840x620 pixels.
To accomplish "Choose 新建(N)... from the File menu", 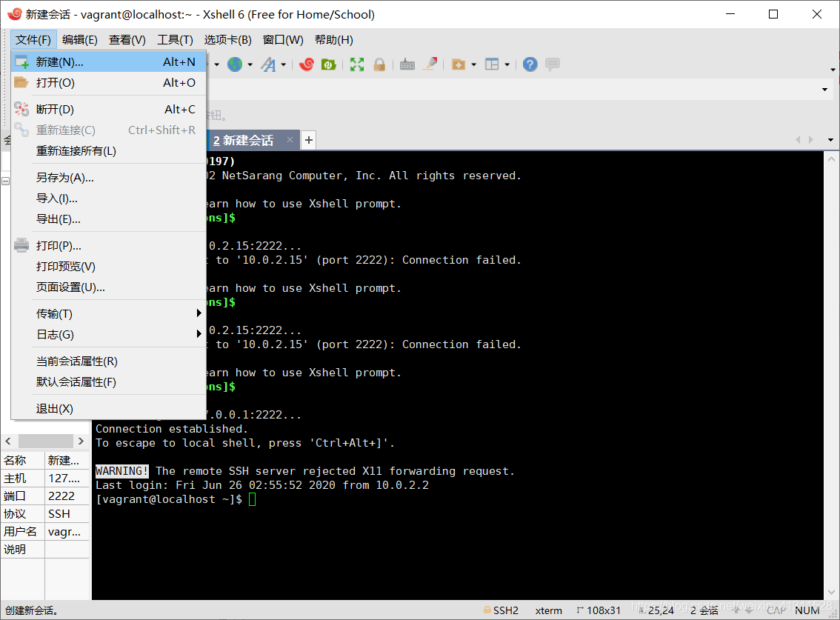I will click(109, 62).
